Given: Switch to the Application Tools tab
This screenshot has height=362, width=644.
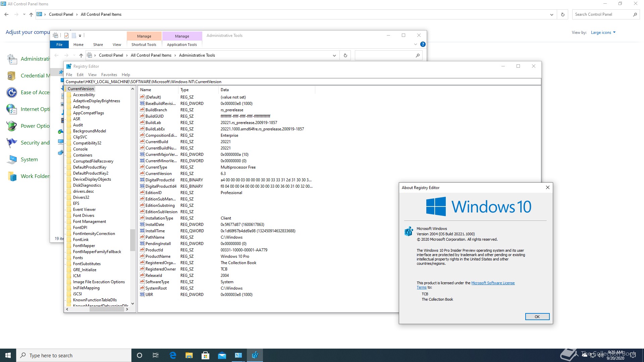Looking at the screenshot, I should click(182, 45).
